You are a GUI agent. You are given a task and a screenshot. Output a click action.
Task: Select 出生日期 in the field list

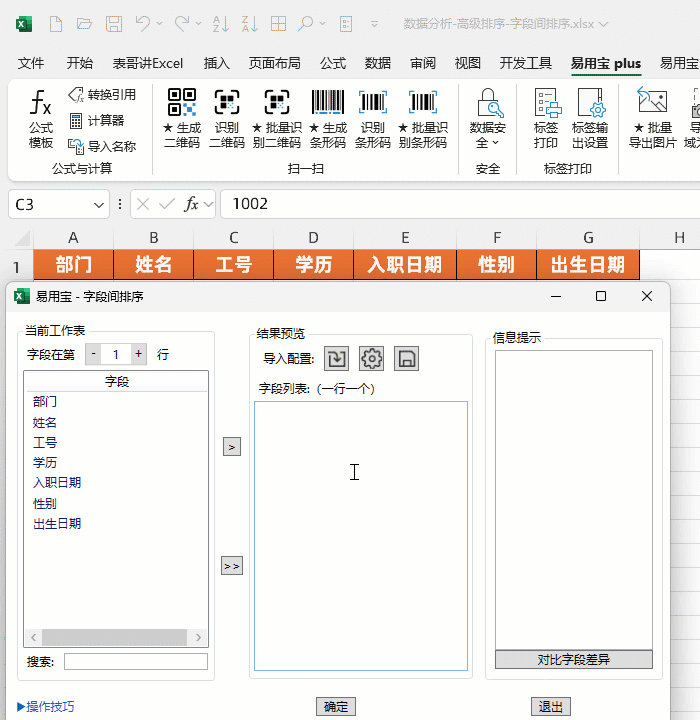click(57, 524)
